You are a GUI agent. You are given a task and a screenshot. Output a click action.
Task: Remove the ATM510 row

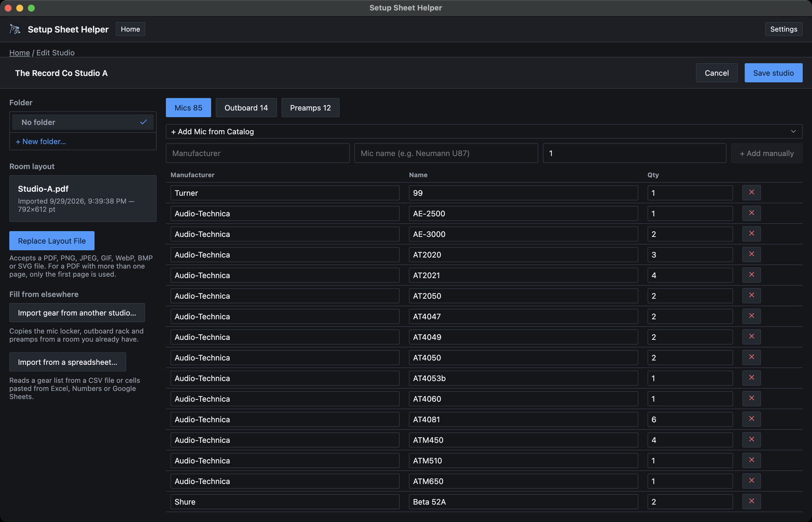[751, 460]
